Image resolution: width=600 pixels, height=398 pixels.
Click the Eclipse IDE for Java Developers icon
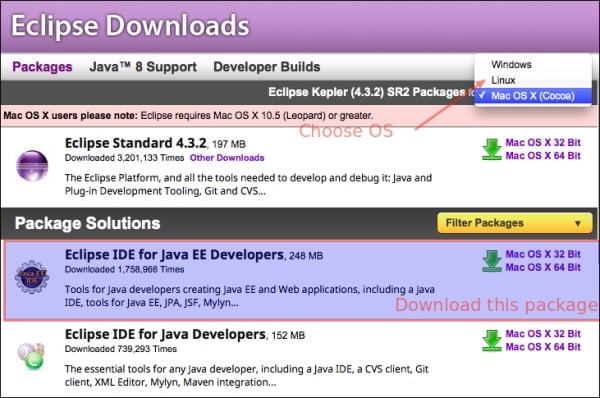click(31, 357)
